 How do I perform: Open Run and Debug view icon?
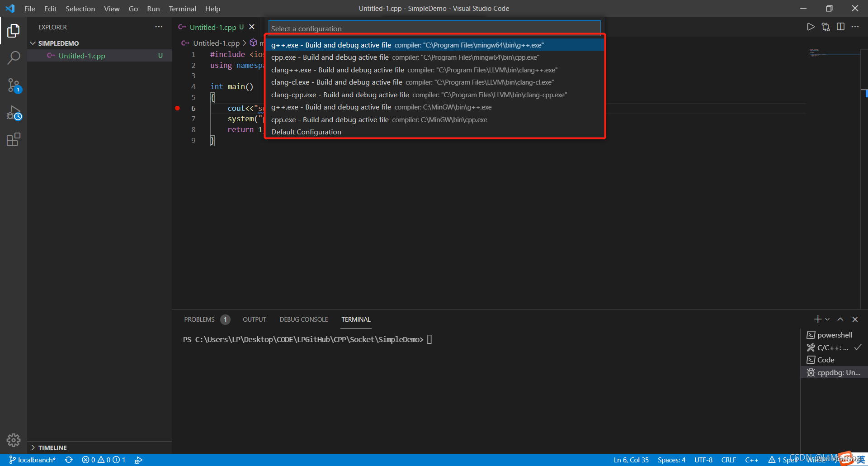14,113
